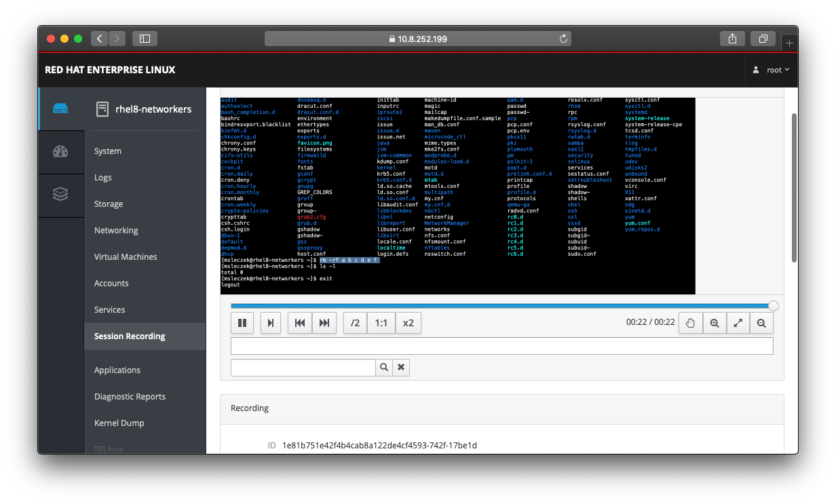Fit terminal to screen using expand icon
836x504 pixels.
point(738,323)
